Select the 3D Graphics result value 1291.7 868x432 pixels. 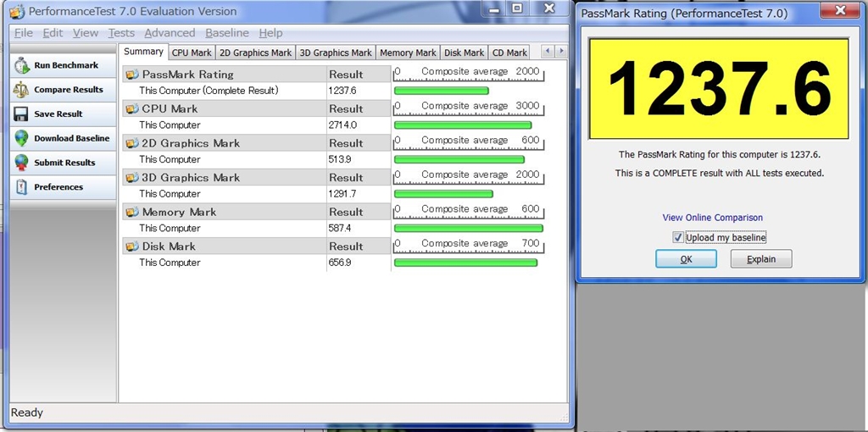(x=342, y=194)
